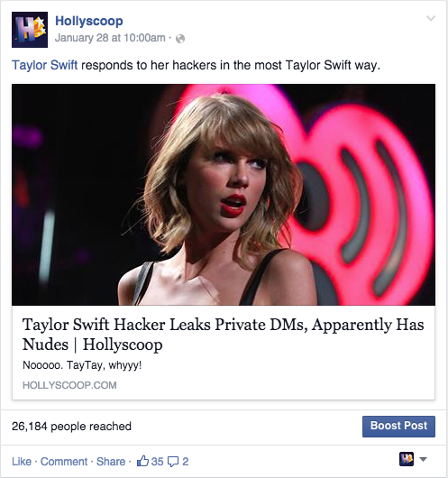Viewport: 448px width, 478px height.
Task: Click the Taylor Swift article photo
Action: coord(224,195)
